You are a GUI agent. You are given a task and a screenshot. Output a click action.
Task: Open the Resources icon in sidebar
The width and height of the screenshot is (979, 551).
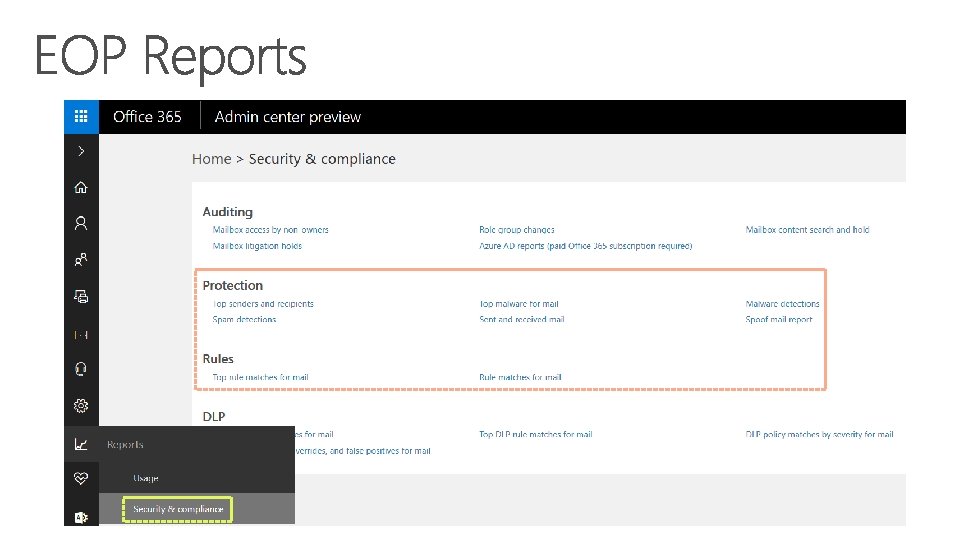pos(81,296)
